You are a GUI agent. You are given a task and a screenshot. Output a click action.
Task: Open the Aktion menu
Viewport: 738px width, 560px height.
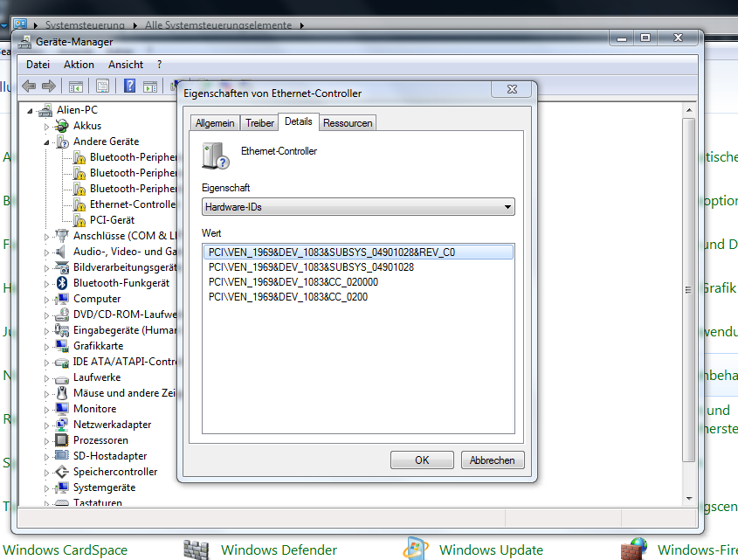(x=79, y=65)
